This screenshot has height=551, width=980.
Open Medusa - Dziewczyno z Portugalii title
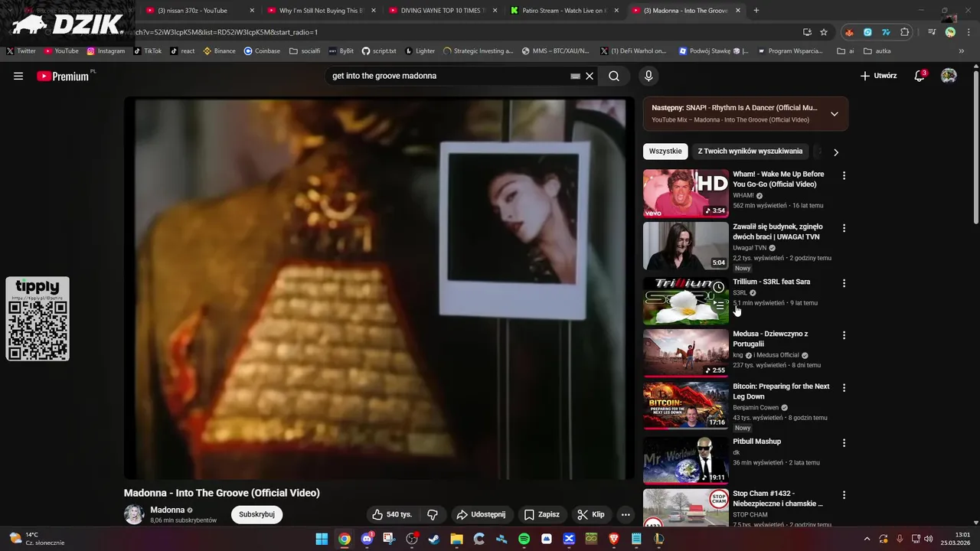pyautogui.click(x=770, y=339)
